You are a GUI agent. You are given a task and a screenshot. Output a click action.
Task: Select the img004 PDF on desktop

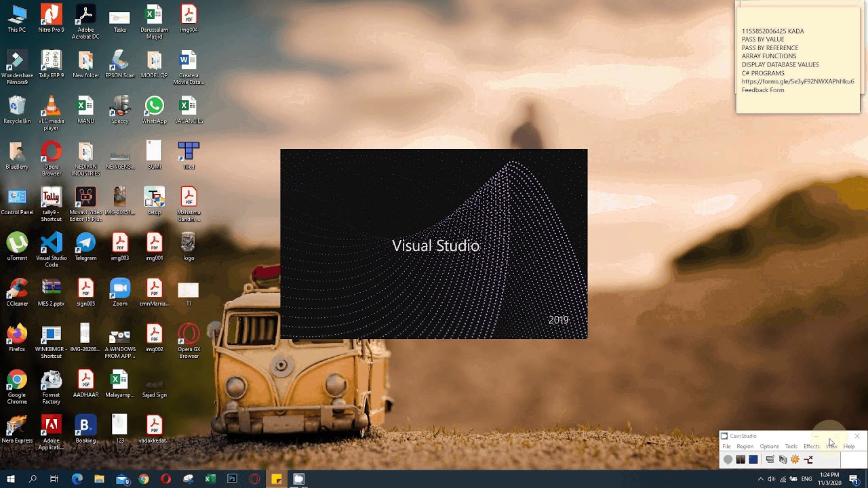tap(189, 19)
